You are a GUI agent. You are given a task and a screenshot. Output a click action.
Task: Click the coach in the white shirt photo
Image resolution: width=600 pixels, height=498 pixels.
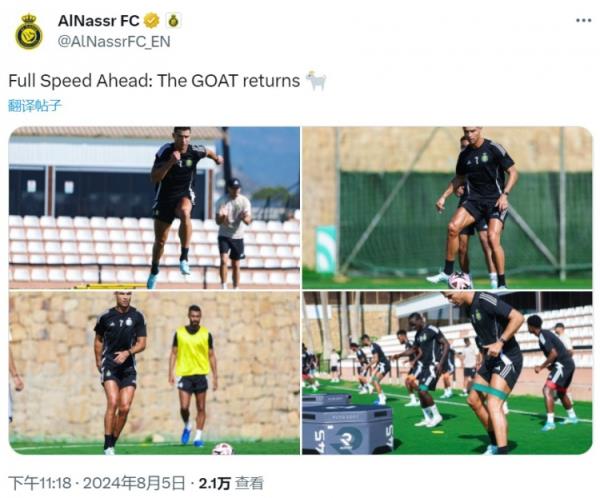(233, 233)
